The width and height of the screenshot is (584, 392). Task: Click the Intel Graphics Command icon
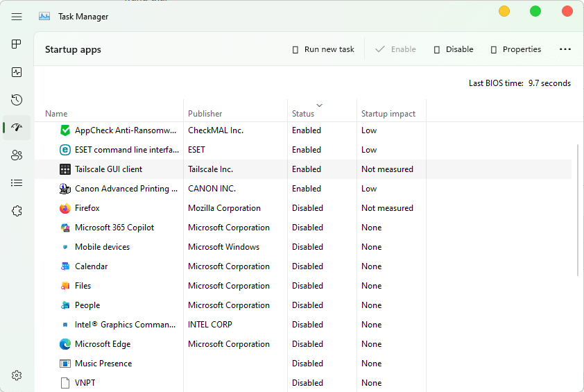coord(65,325)
